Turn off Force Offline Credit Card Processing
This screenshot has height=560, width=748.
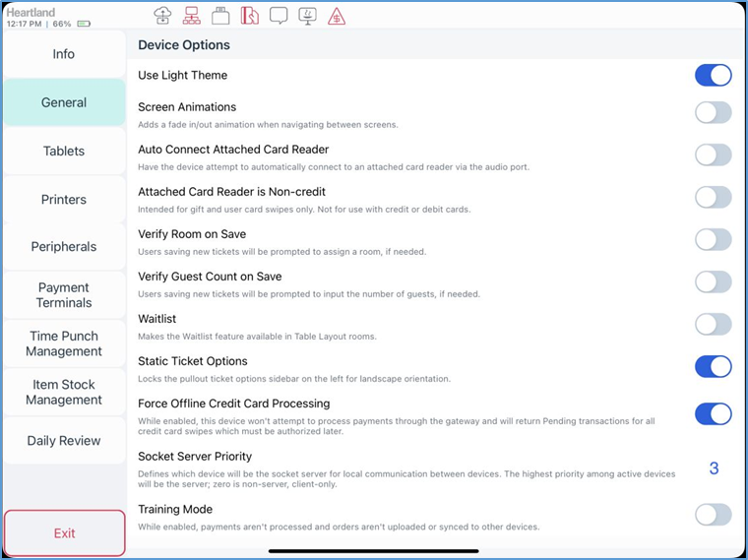[x=713, y=413]
